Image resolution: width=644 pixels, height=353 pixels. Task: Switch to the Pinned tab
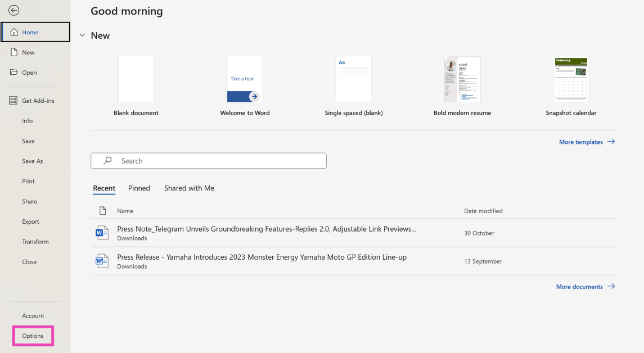[139, 188]
